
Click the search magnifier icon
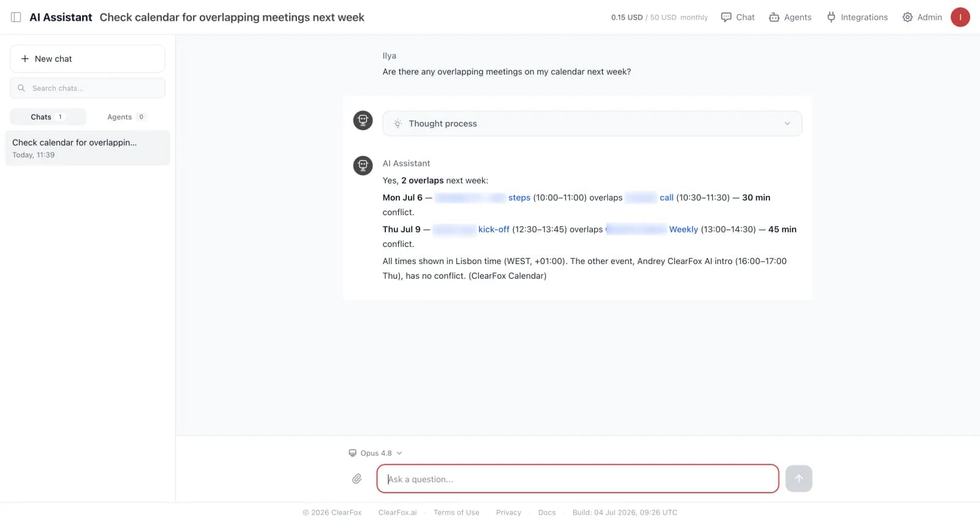coord(21,88)
